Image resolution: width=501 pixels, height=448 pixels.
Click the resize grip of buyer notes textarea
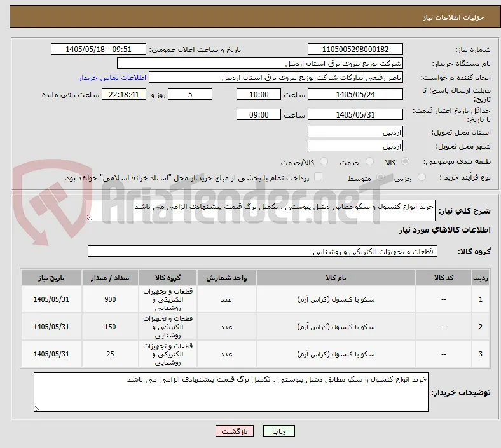point(37,409)
